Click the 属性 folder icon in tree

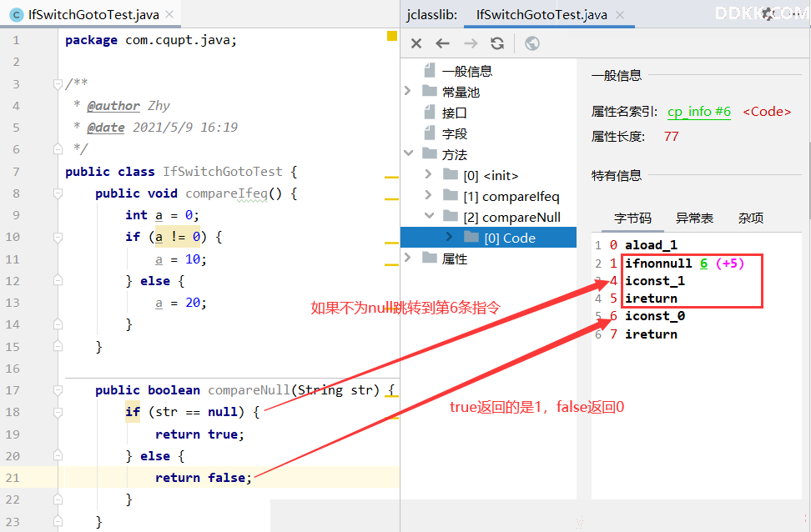click(x=430, y=257)
